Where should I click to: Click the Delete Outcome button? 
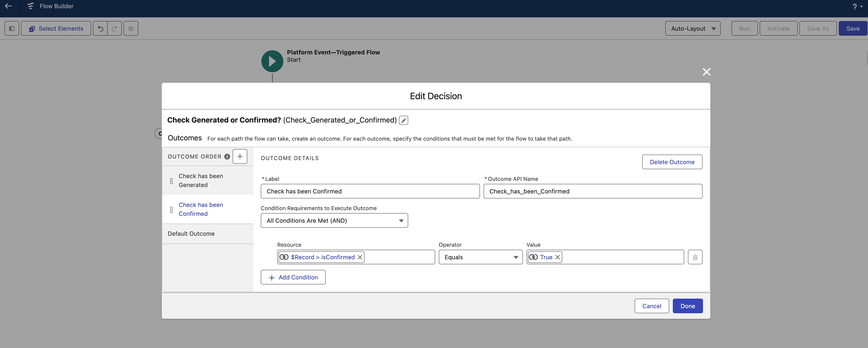click(672, 162)
